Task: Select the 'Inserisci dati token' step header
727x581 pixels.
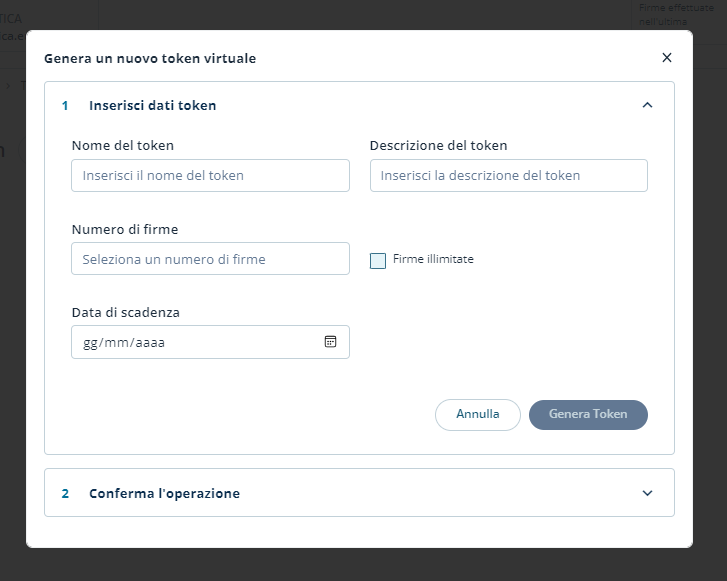Action: pyautogui.click(x=153, y=105)
